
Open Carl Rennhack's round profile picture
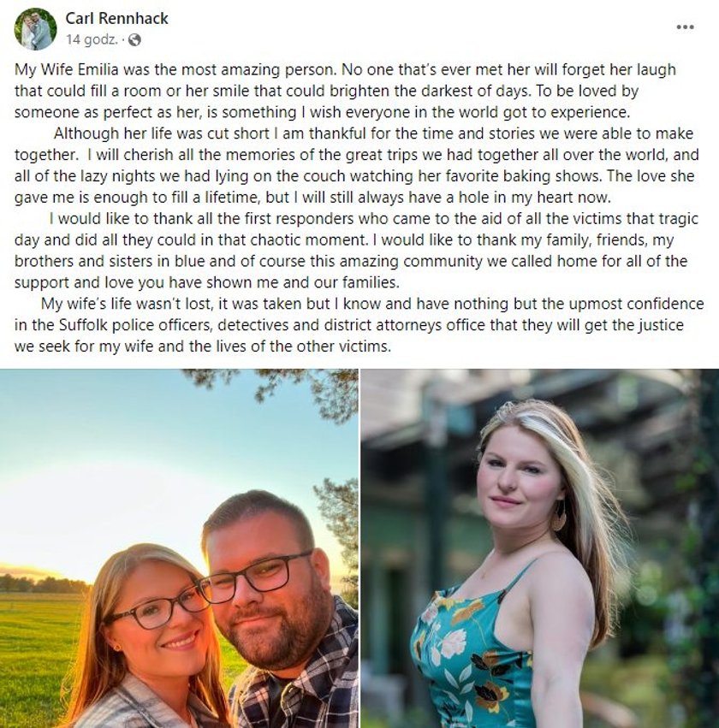(x=36, y=29)
